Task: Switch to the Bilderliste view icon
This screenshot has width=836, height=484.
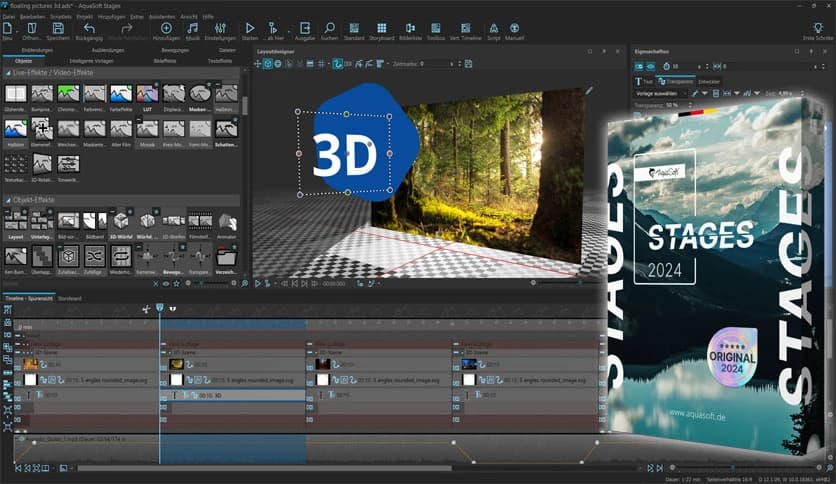Action: [x=410, y=28]
